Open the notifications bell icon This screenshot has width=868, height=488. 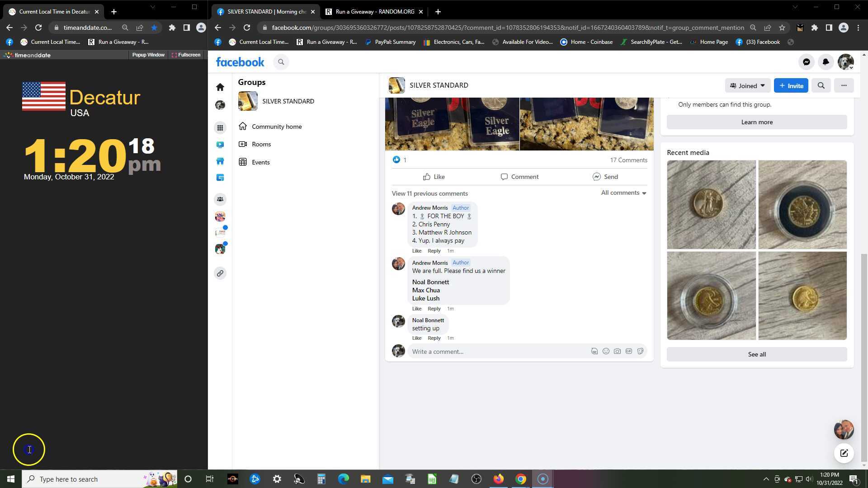pyautogui.click(x=826, y=62)
